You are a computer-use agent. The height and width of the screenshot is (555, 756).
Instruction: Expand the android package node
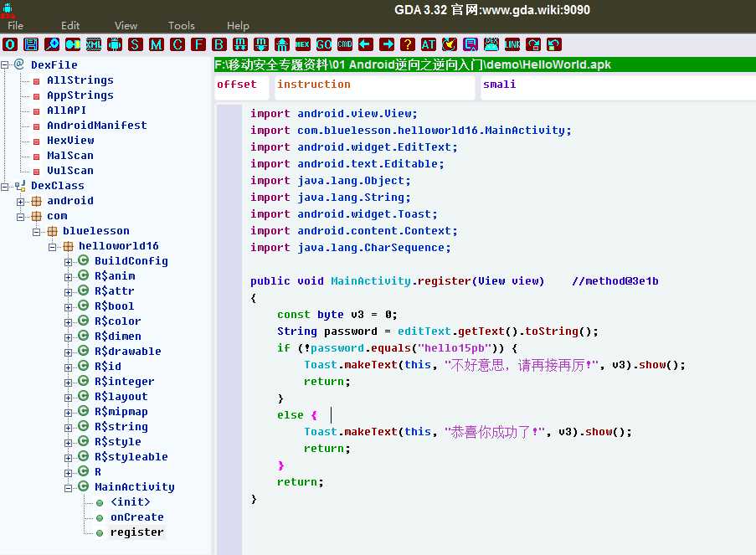20,201
